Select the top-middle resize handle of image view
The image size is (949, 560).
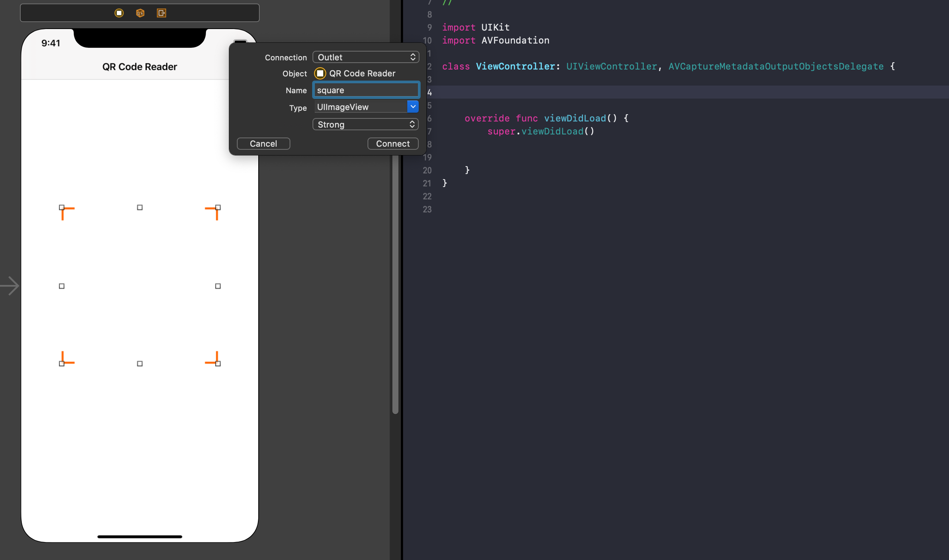(x=140, y=207)
